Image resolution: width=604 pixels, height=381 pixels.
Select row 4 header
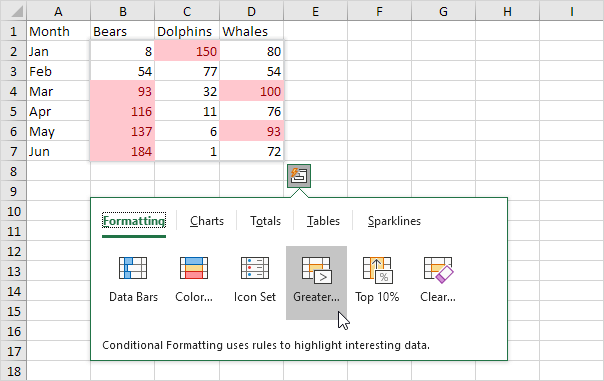click(x=13, y=91)
